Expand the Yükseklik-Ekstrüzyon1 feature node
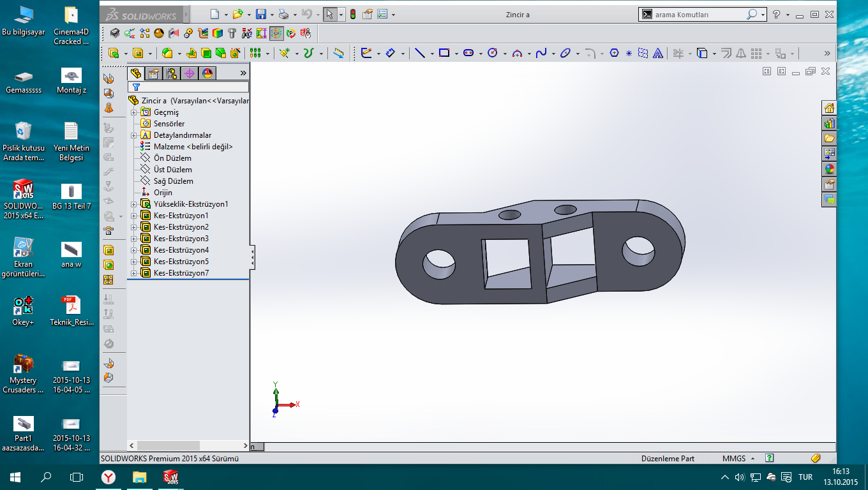The height and width of the screenshot is (490, 868). (x=134, y=204)
